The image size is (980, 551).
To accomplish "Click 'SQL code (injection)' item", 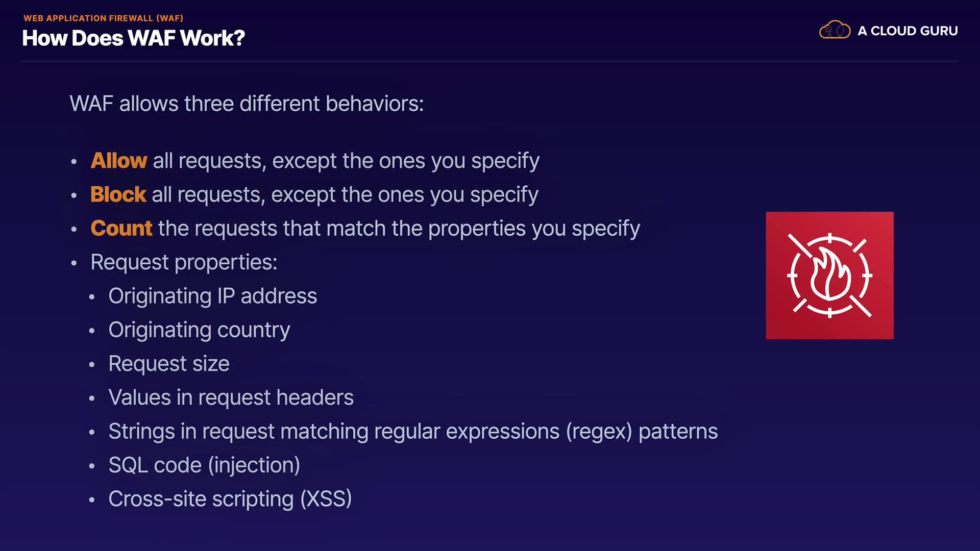I will pyautogui.click(x=204, y=465).
